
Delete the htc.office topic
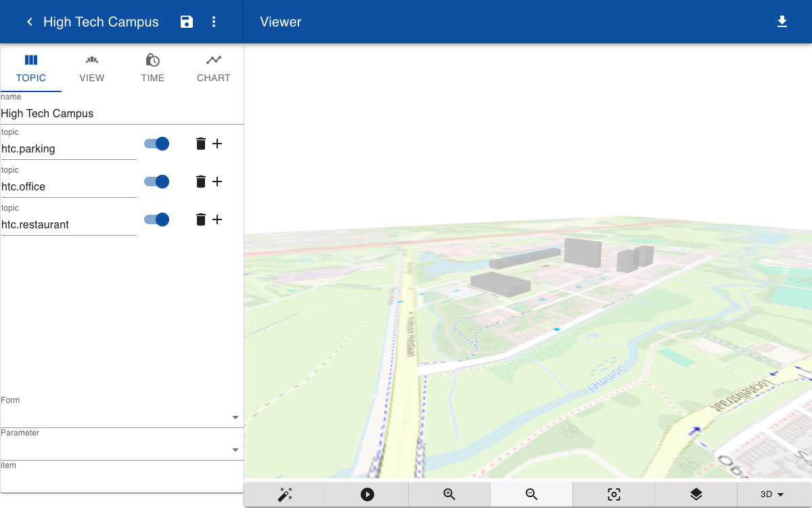click(201, 182)
